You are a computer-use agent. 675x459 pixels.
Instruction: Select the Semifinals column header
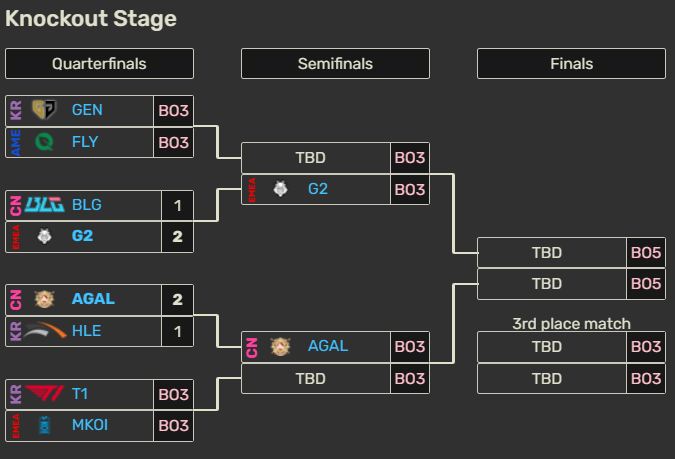tap(335, 64)
